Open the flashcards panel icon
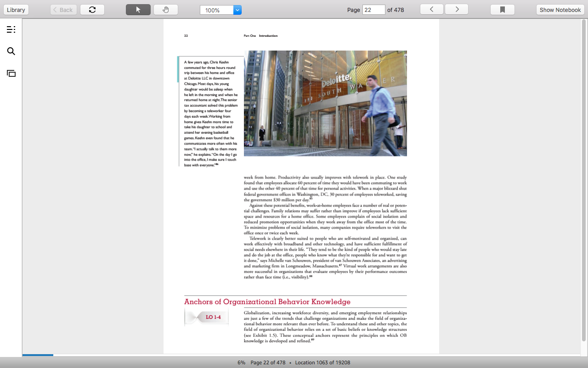Image resolution: width=588 pixels, height=368 pixels. tap(11, 73)
